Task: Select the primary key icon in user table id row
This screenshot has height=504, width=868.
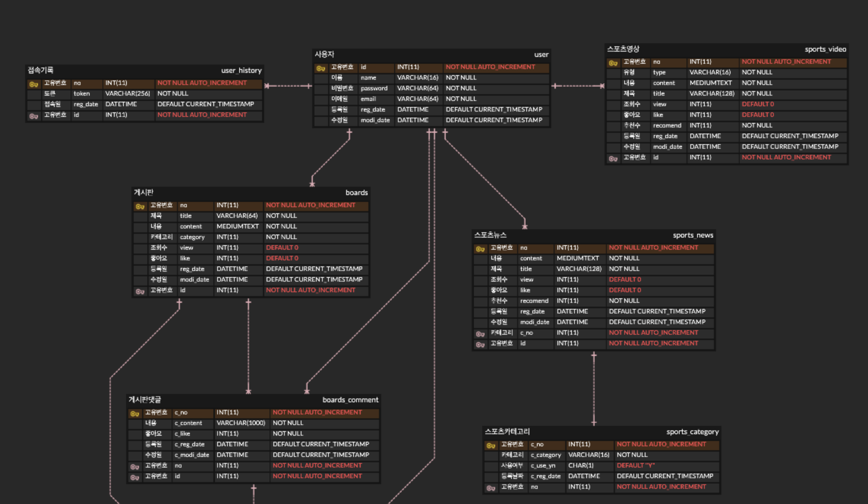Action: coord(320,68)
